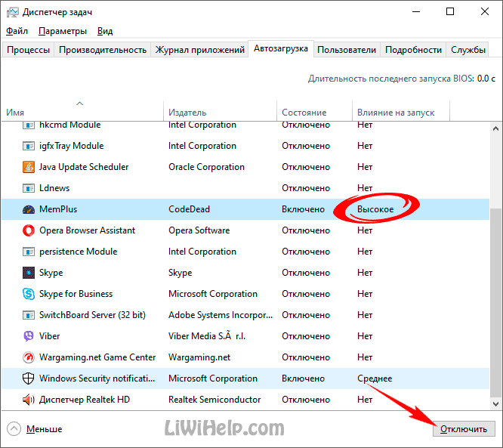The width and height of the screenshot is (503, 448).
Task: Select Windows Security notificati... name
Action: coord(97,378)
